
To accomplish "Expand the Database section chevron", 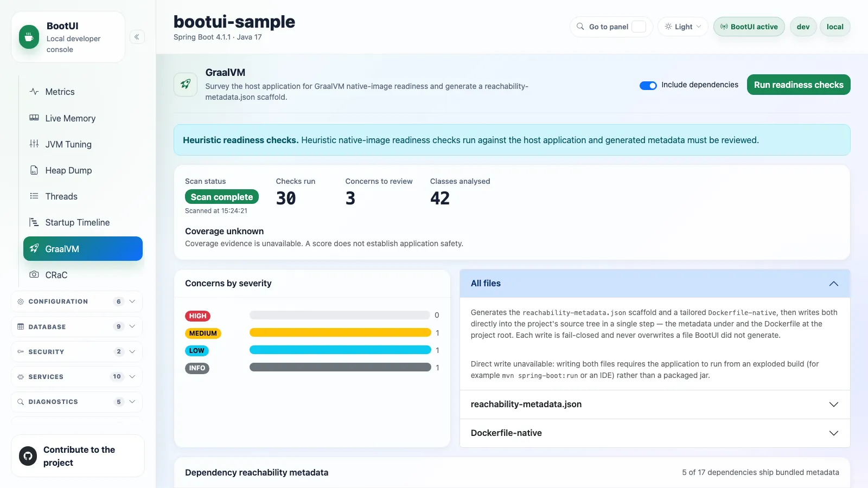I will [x=132, y=326].
